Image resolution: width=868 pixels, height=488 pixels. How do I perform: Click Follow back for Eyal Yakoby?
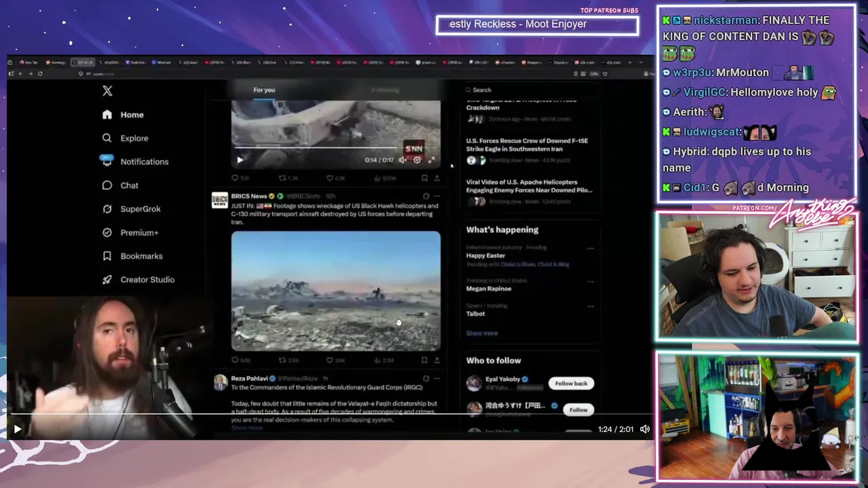pyautogui.click(x=571, y=384)
